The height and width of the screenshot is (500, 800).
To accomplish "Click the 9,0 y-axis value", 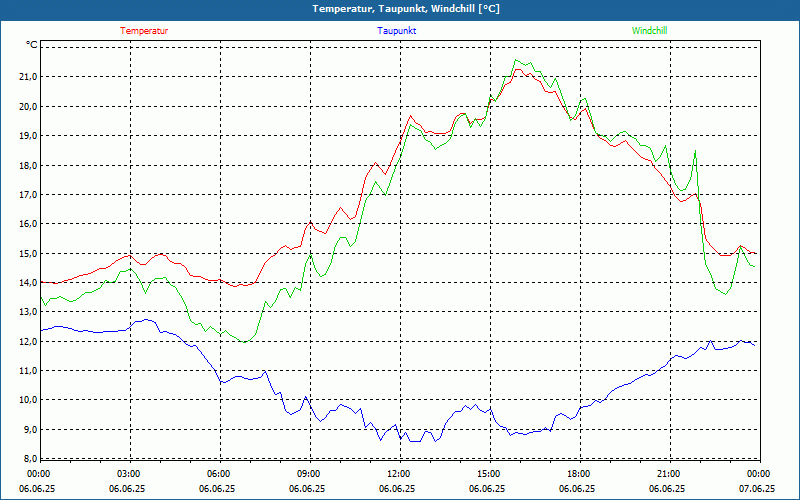I will point(31,430).
